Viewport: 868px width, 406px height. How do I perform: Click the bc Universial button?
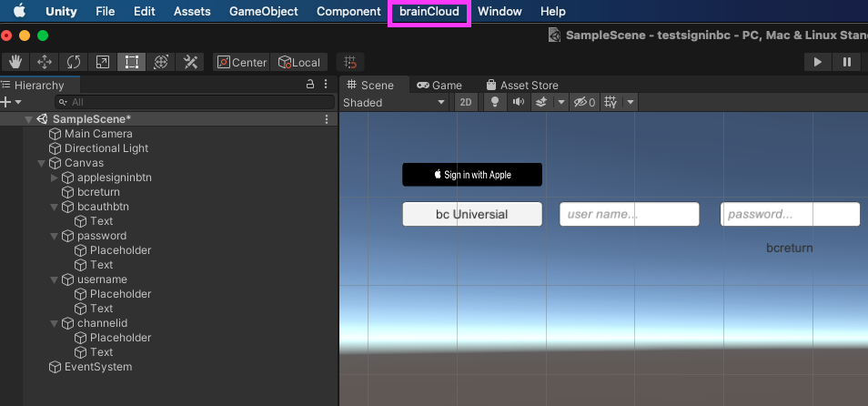(472, 214)
